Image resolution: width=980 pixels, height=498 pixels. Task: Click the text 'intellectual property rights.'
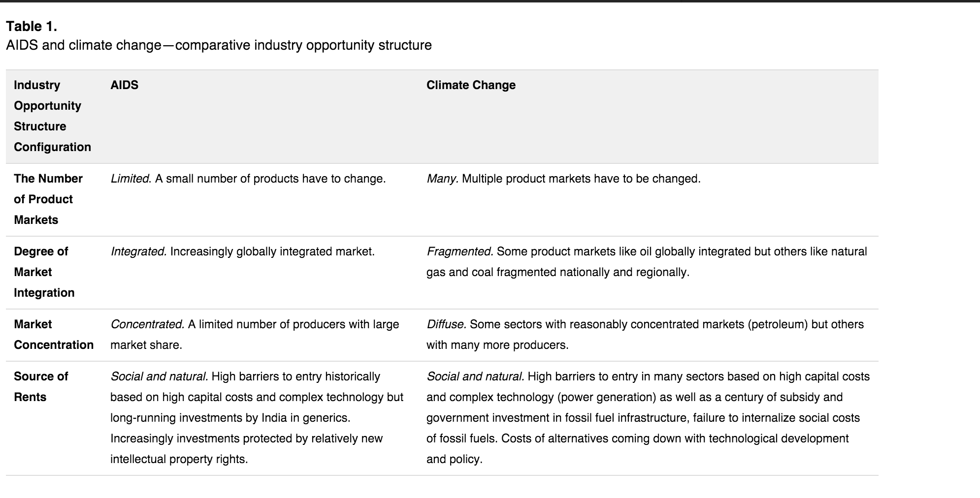179,459
